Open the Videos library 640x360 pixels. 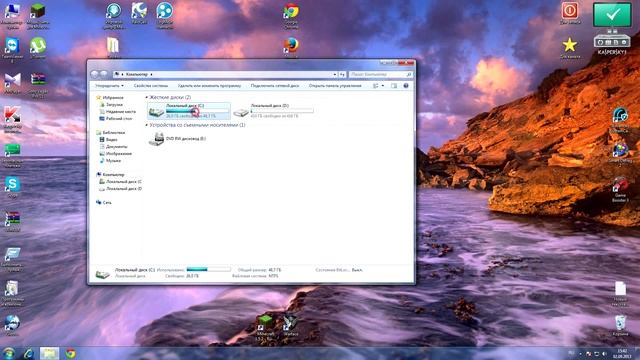point(111,140)
